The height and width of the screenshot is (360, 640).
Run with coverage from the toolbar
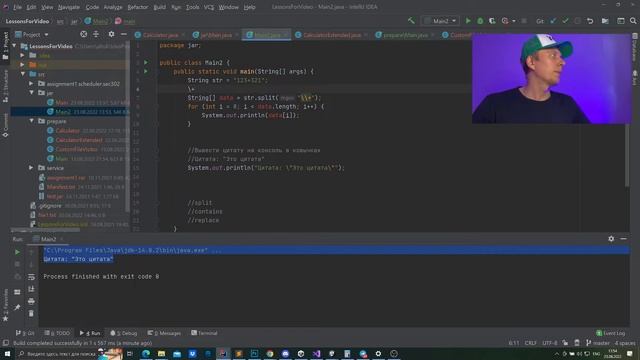(x=492, y=21)
